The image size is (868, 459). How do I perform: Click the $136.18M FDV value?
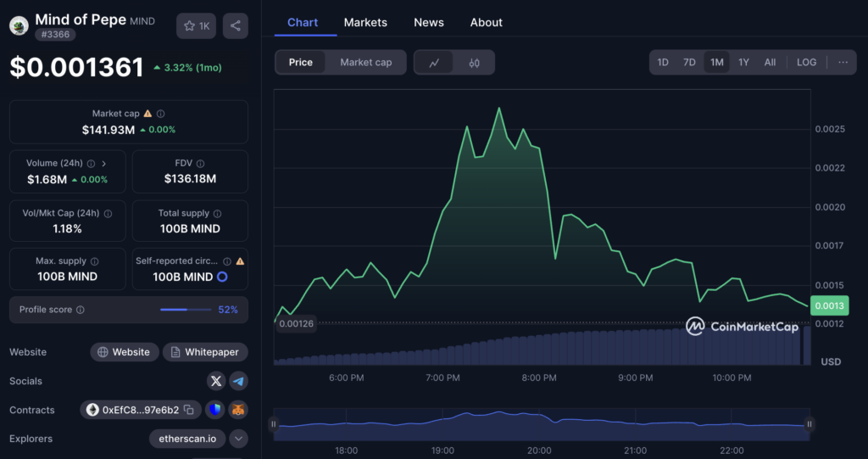[x=191, y=178]
